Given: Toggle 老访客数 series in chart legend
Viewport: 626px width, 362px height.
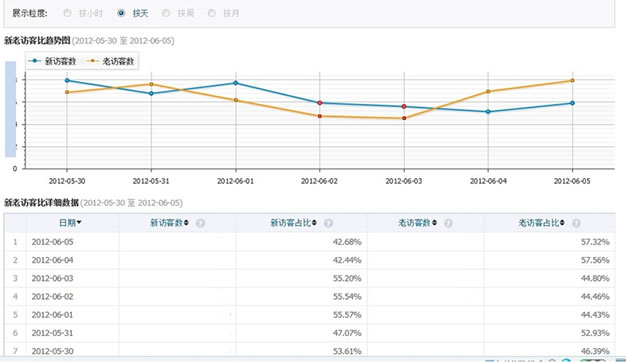Looking at the screenshot, I should point(111,61).
